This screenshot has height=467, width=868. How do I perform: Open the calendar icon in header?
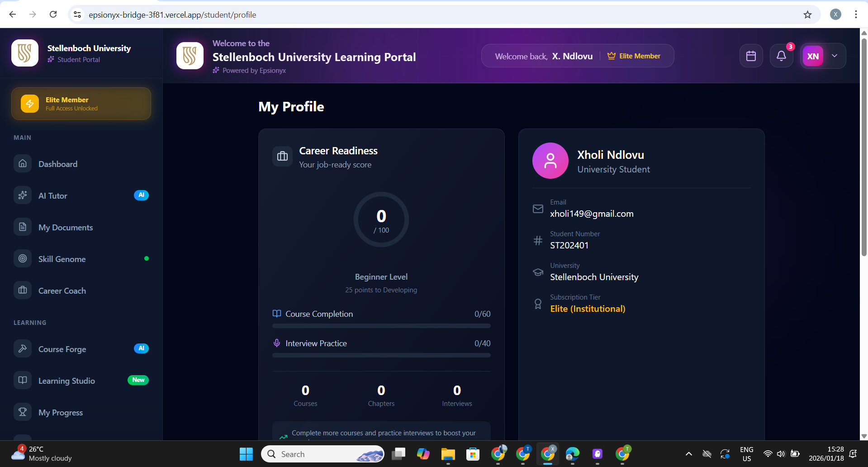pos(751,56)
